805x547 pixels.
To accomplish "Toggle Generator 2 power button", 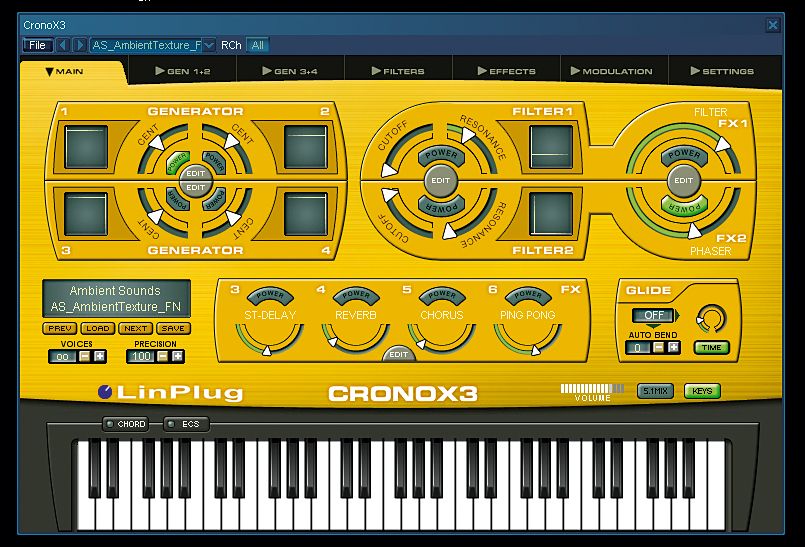I will [214, 162].
